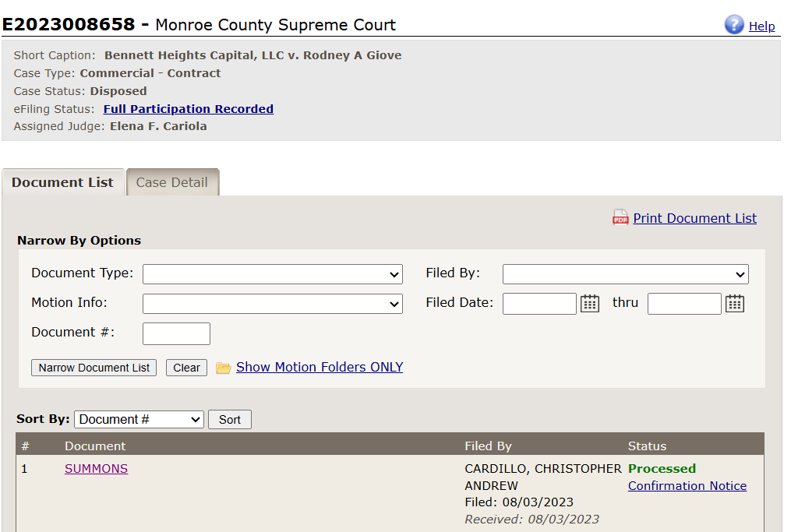Click the Show Motion Folders ONLY link

[x=320, y=367]
